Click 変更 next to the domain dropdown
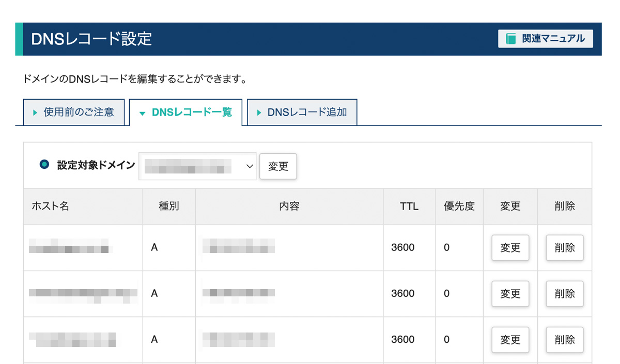620x364 pixels. coord(278,166)
